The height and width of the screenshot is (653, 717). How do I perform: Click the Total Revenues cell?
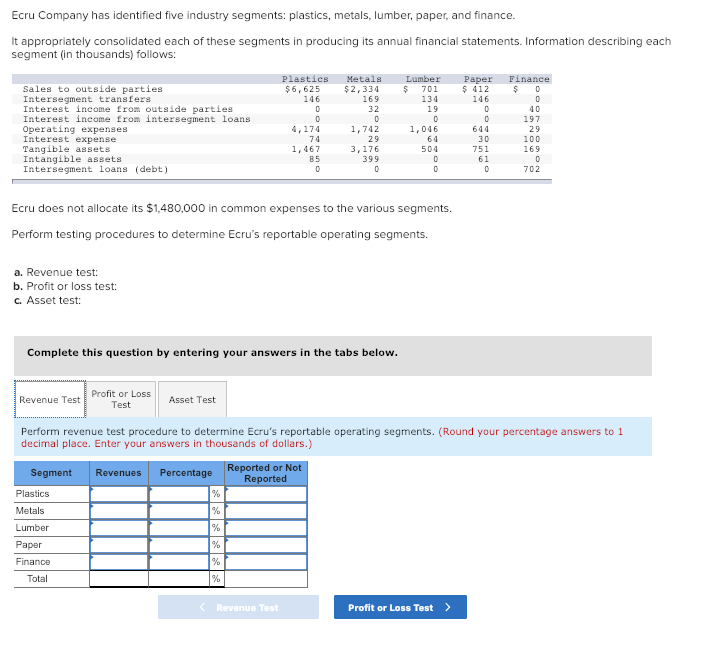119,579
